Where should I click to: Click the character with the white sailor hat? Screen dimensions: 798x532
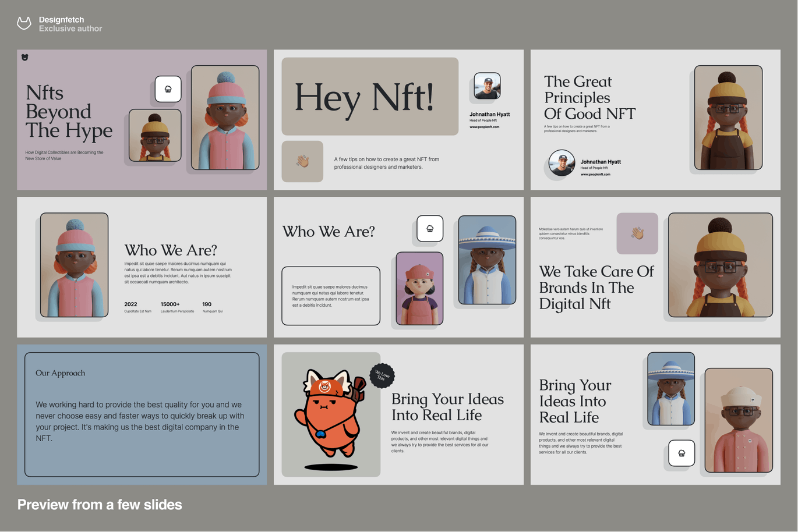(739, 420)
